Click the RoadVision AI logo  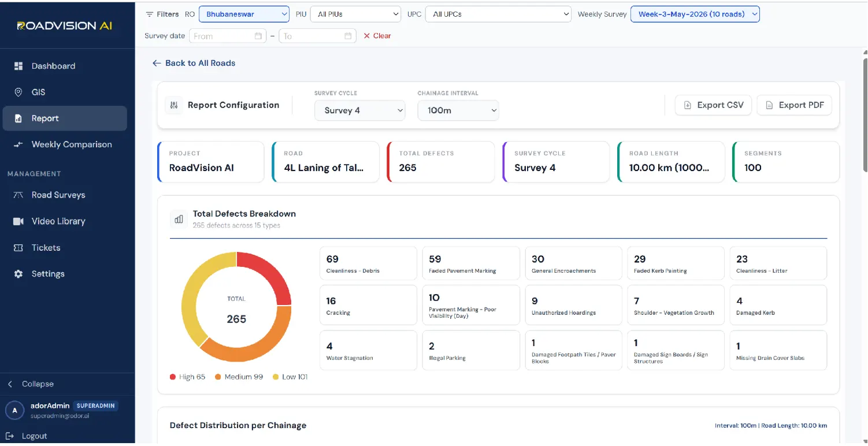coord(65,25)
